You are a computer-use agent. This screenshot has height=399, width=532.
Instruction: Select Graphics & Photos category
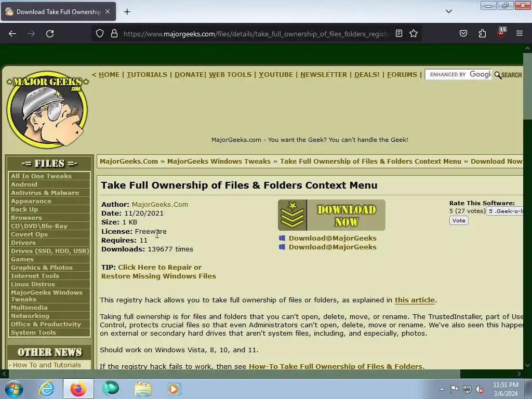[49, 268]
